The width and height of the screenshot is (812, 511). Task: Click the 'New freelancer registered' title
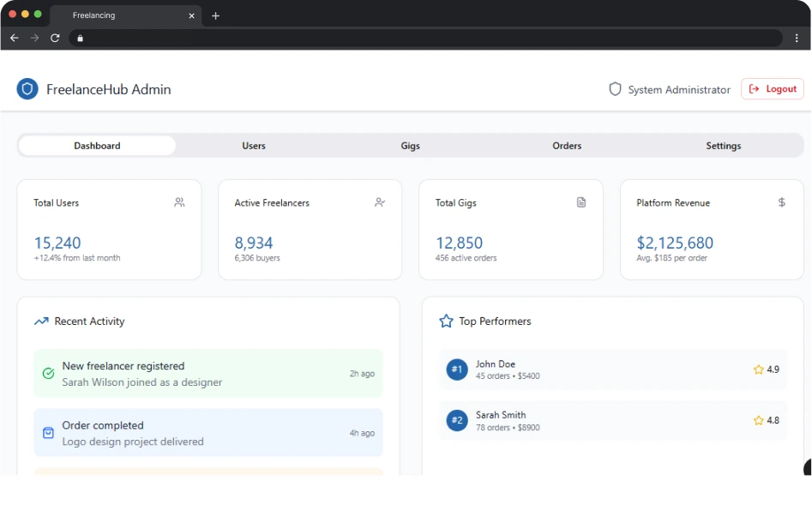click(123, 366)
